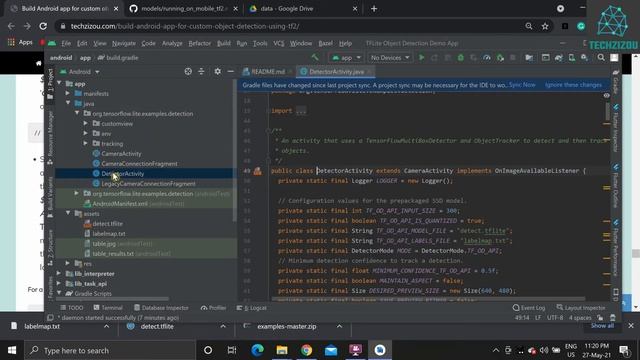Toggle the Terminal tool window

[x=108, y=308]
